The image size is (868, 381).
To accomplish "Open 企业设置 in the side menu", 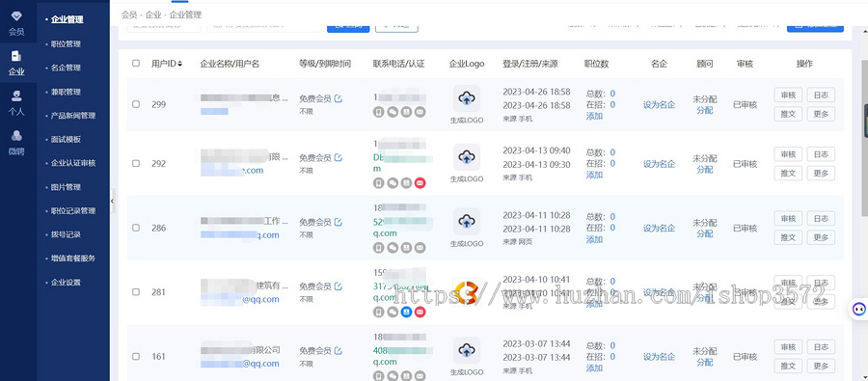I will [x=66, y=282].
